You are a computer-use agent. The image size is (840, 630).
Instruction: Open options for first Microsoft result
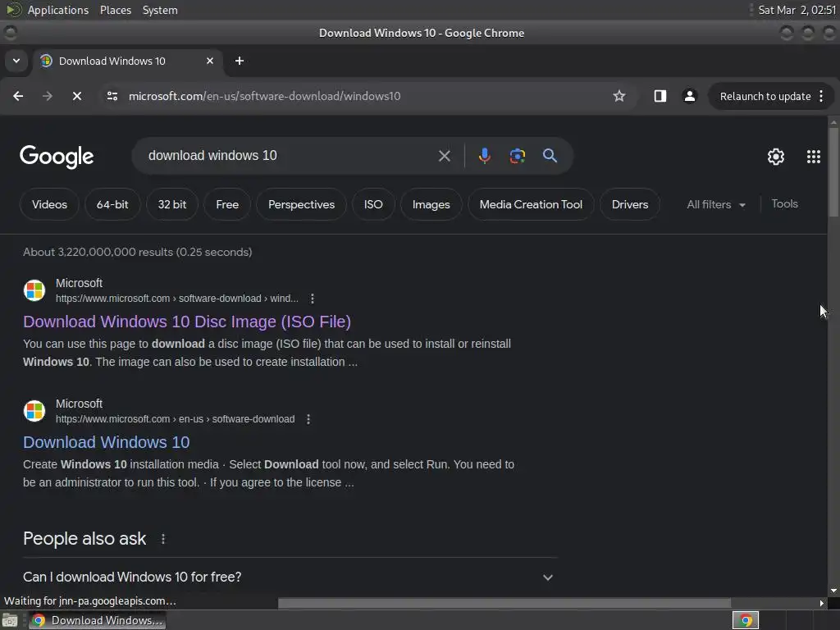(x=313, y=299)
